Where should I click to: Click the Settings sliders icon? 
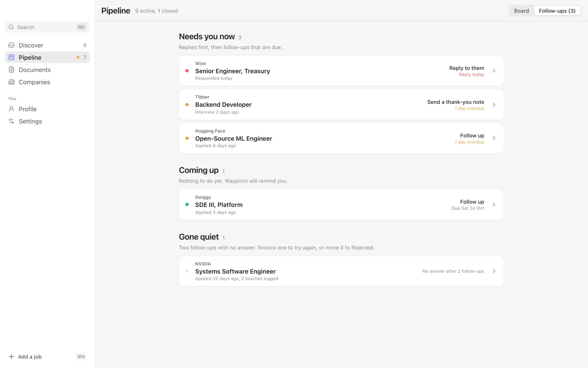[11, 121]
